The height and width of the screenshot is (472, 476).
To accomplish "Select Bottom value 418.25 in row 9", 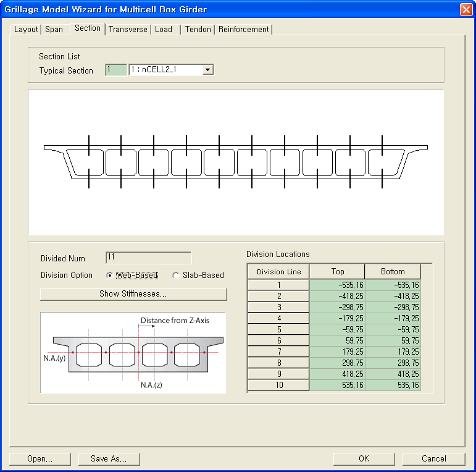I will pyautogui.click(x=393, y=374).
